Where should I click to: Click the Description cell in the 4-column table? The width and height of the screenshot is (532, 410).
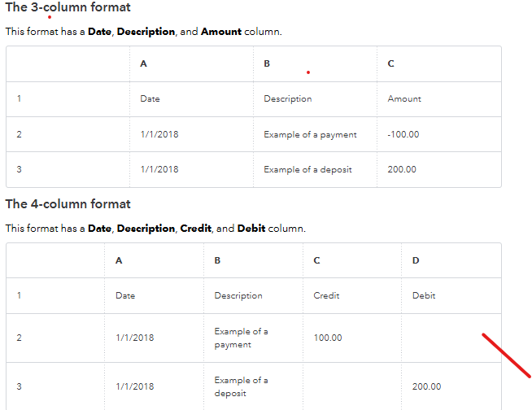click(x=238, y=295)
